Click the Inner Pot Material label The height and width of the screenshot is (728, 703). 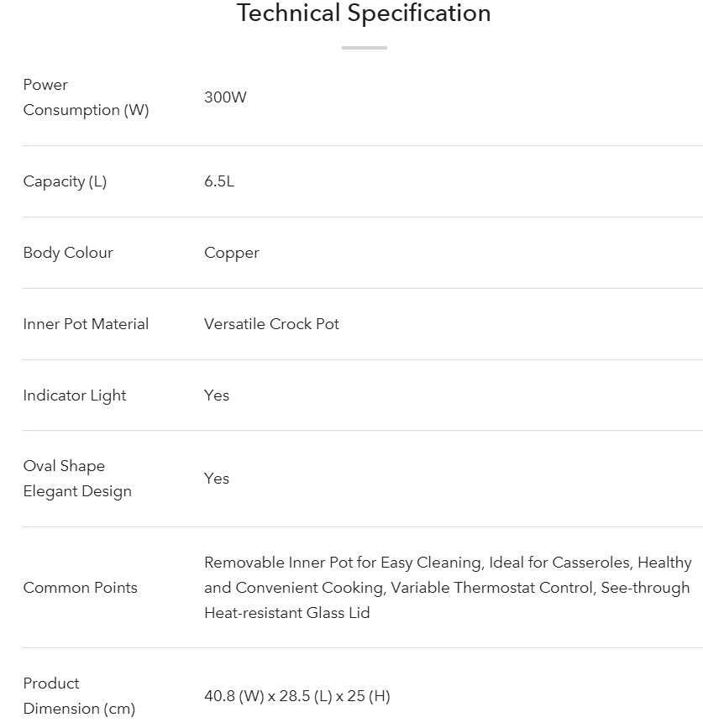coord(86,324)
